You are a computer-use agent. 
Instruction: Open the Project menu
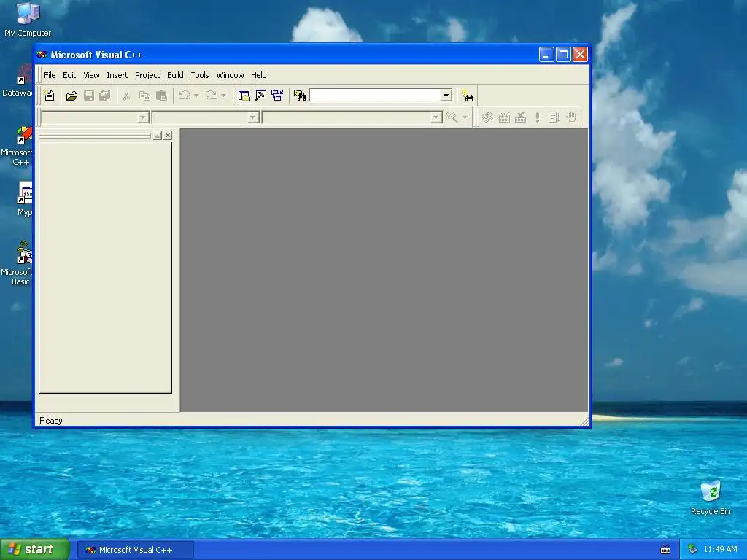[147, 75]
